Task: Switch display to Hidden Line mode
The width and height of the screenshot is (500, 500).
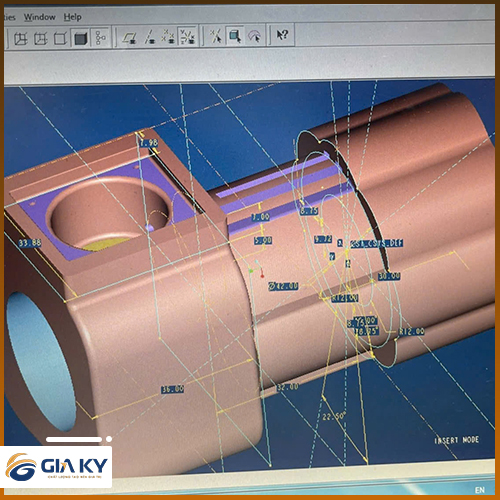Action: click(x=41, y=38)
